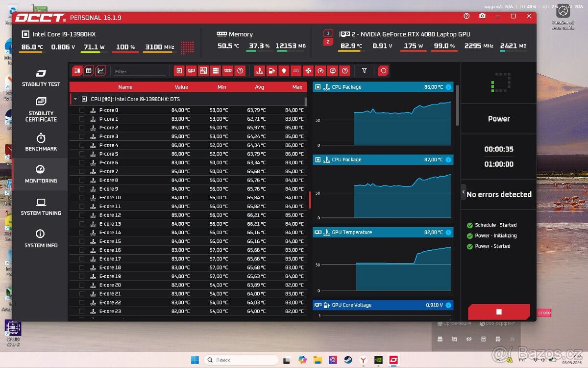Sort table by Avg column header
The image size is (588, 368).
coord(259,87)
